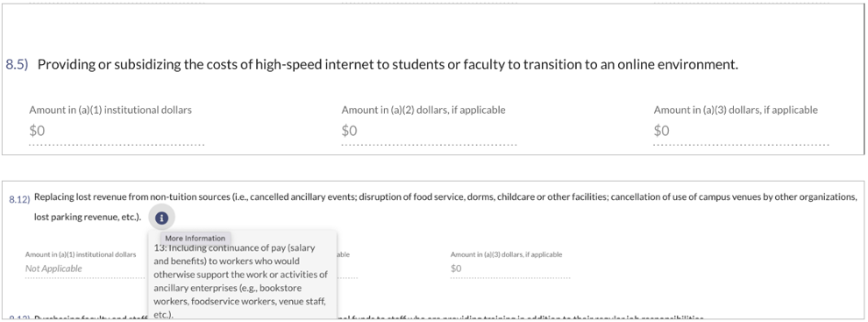This screenshot has height=322, width=868.
Task: Click the 8.5) question number
Action: click(18, 65)
